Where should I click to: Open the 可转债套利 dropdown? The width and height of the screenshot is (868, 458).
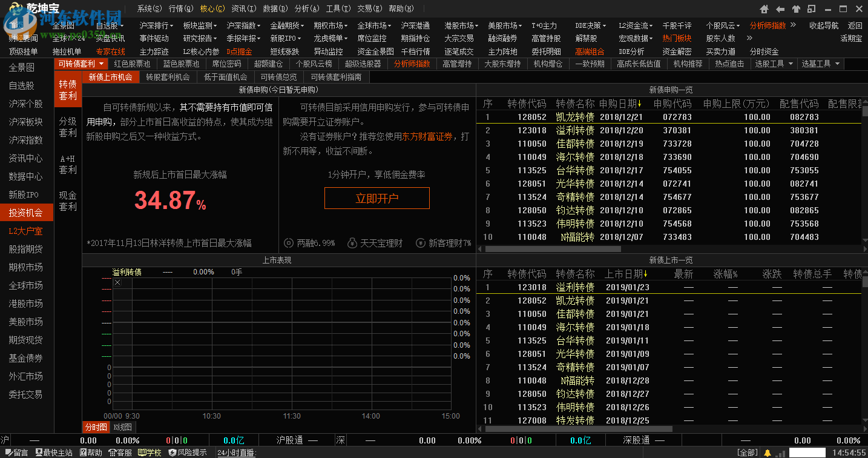point(80,63)
